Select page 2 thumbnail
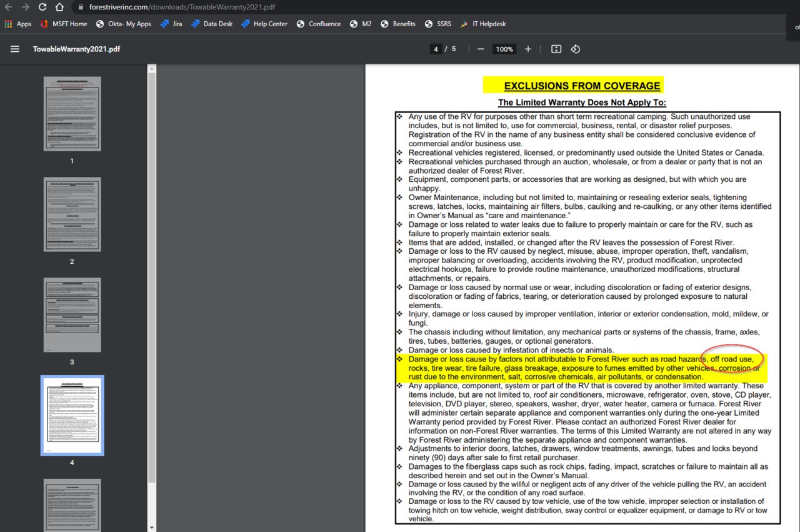 [72, 214]
